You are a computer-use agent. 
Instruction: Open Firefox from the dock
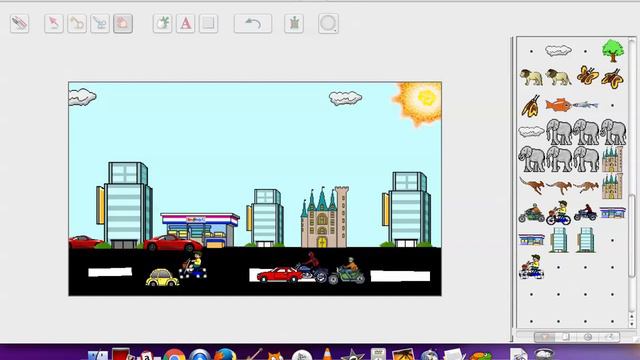point(225,354)
